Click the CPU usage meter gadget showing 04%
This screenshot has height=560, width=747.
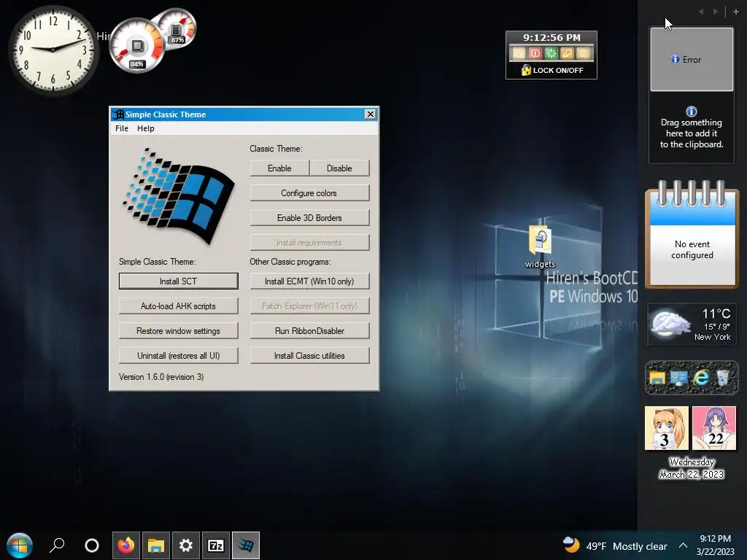tap(136, 47)
